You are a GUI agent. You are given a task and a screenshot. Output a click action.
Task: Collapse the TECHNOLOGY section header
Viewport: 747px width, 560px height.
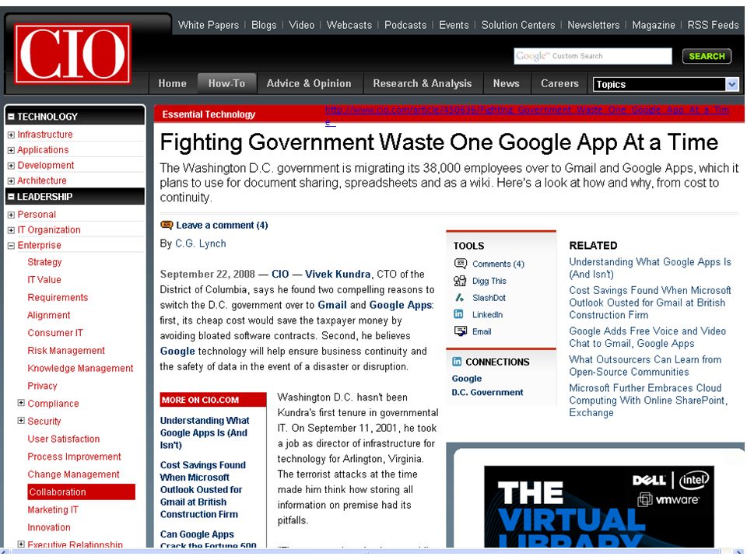[11, 117]
